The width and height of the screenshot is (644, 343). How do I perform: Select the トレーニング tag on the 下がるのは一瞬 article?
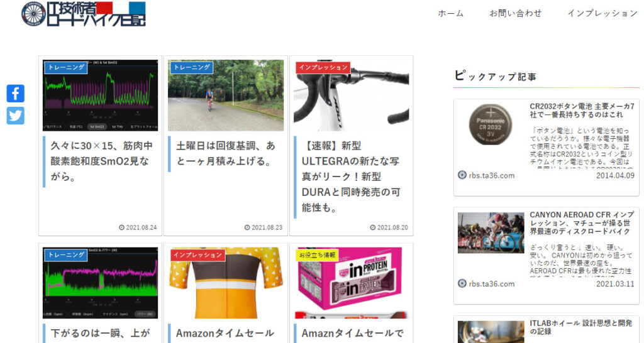coord(65,255)
